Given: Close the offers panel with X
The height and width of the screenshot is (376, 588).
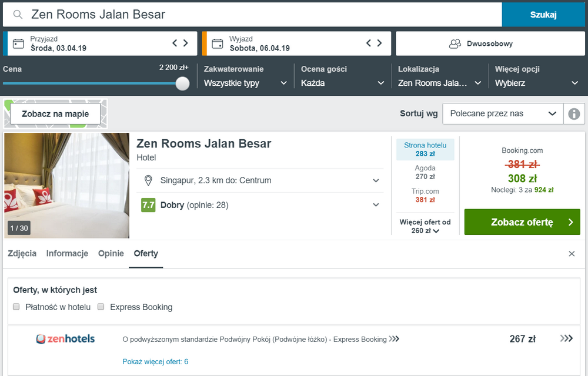Looking at the screenshot, I should [x=572, y=254].
